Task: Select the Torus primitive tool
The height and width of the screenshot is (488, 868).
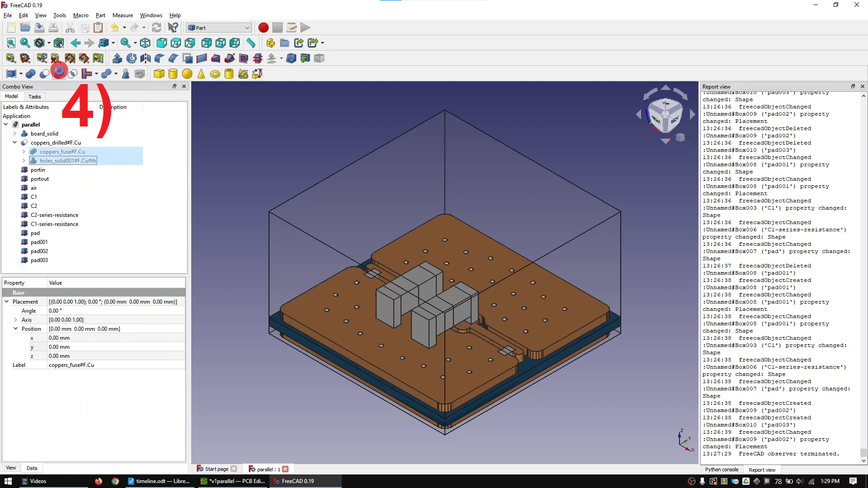Action: click(215, 74)
